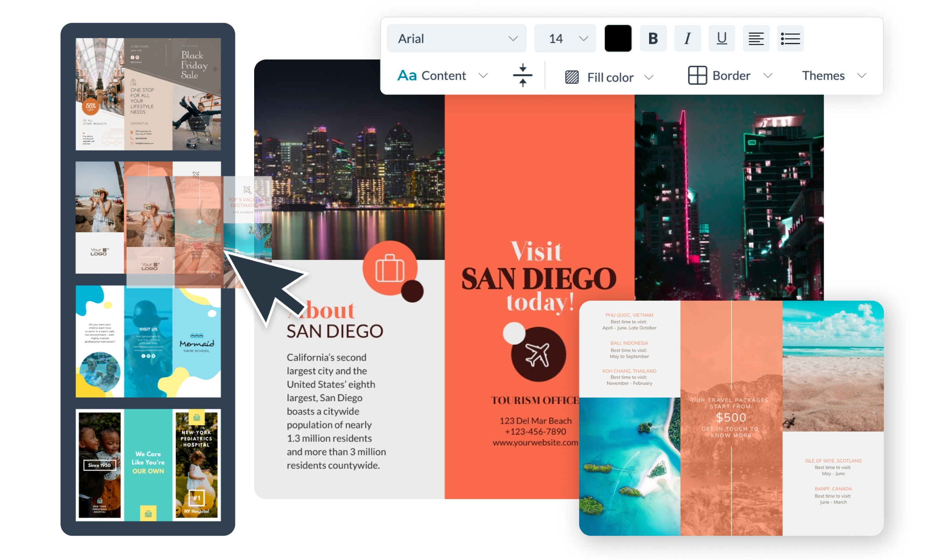The width and height of the screenshot is (935, 560).
Task: Click the bulleted list icon
Action: (x=790, y=38)
